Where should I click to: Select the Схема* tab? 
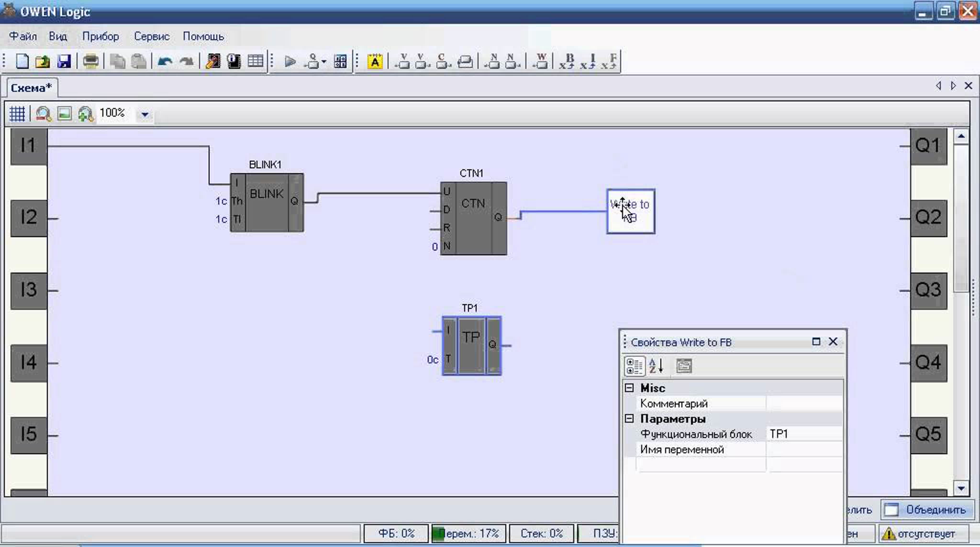(31, 88)
